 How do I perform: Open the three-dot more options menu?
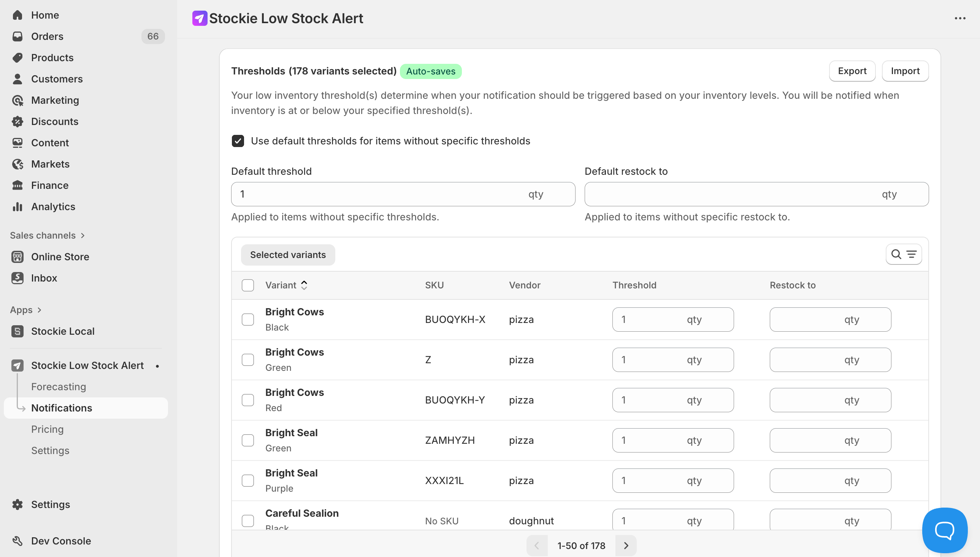point(960,18)
